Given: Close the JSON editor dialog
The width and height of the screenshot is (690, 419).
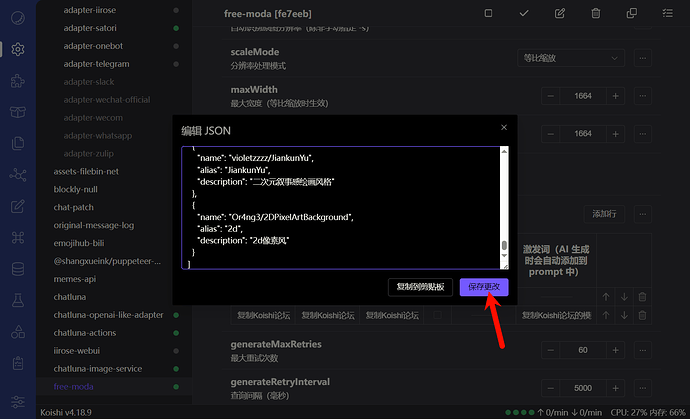Looking at the screenshot, I should 504,128.
